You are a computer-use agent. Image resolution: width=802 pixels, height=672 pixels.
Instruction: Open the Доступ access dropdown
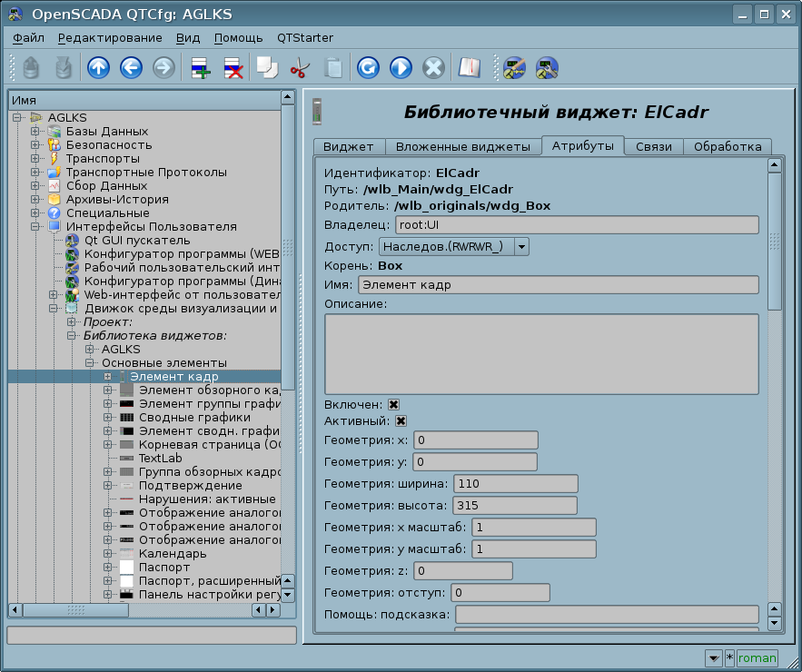click(452, 246)
